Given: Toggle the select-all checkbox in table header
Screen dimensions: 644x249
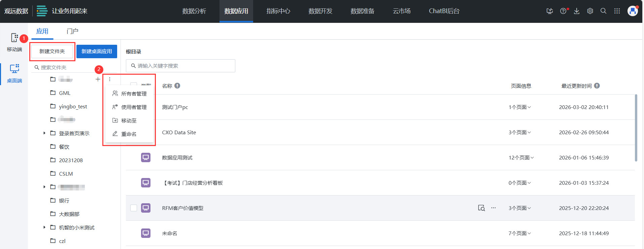Looking at the screenshot, I should [134, 84].
